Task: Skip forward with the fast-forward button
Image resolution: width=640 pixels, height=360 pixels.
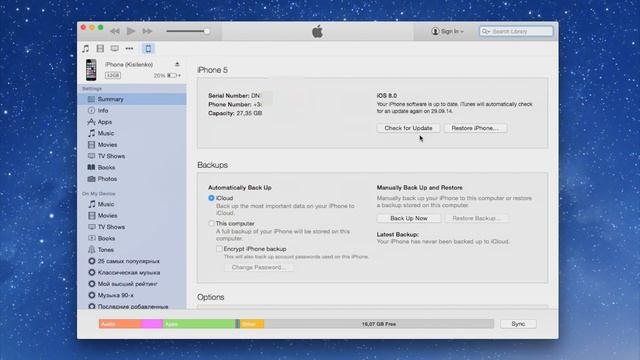Action: point(147,31)
